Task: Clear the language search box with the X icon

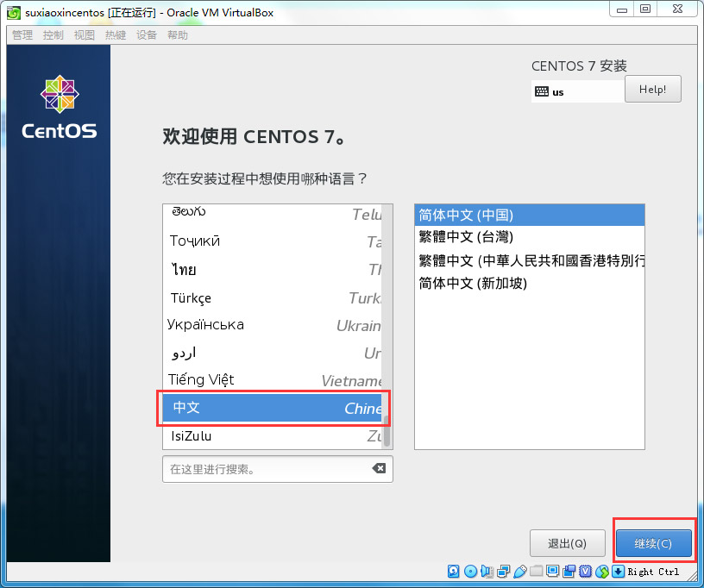Action: click(x=379, y=468)
